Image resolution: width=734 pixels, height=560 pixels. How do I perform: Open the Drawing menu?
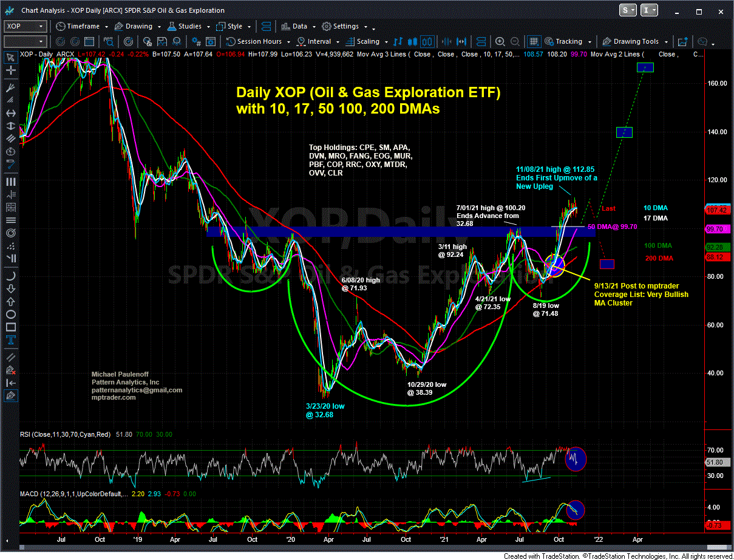pyautogui.click(x=138, y=26)
